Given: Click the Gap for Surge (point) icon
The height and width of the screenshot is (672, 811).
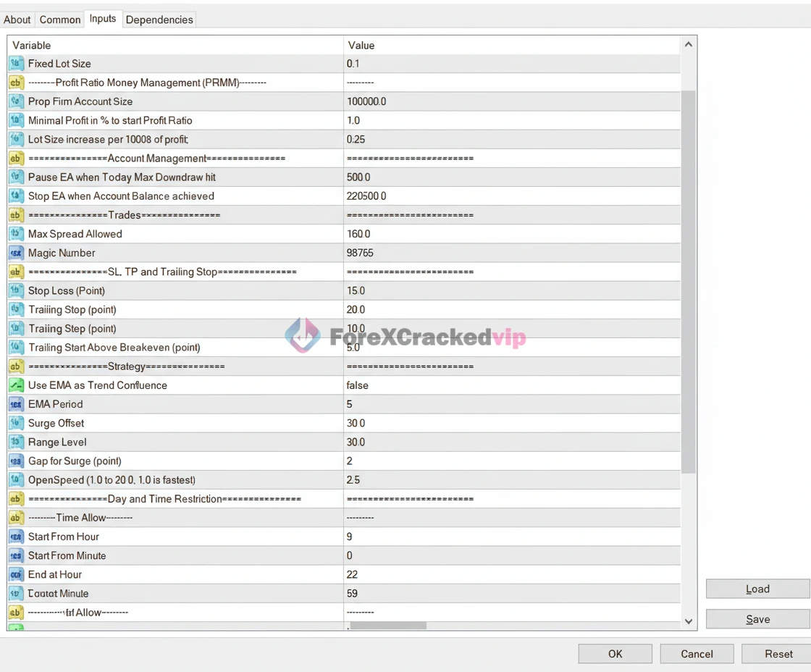Looking at the screenshot, I should 16,461.
